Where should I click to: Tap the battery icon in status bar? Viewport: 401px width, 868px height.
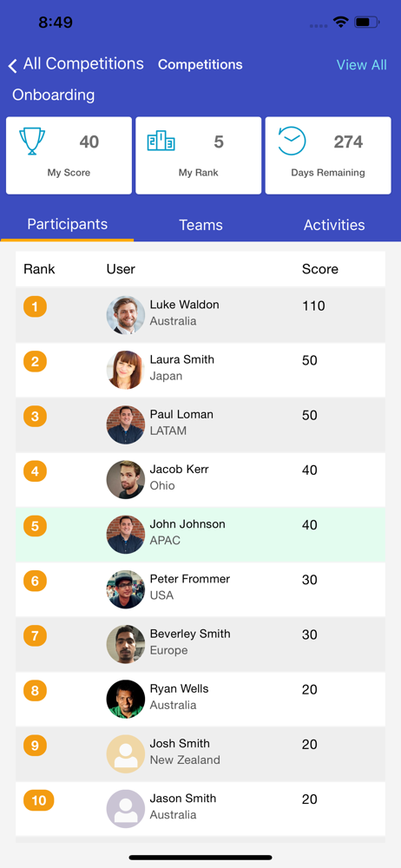(366, 23)
